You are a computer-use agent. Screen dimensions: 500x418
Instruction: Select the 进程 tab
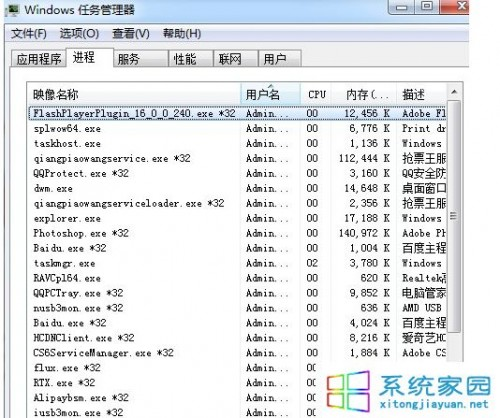coord(90,57)
